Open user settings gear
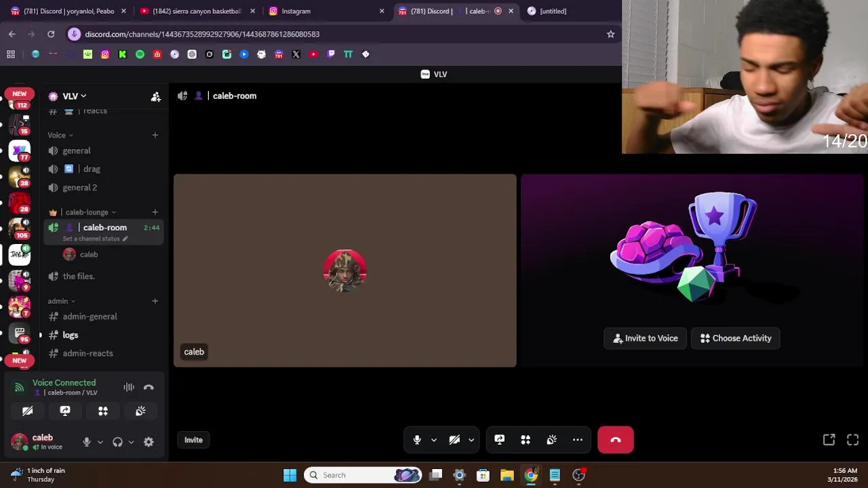This screenshot has height=488, width=868. [149, 442]
